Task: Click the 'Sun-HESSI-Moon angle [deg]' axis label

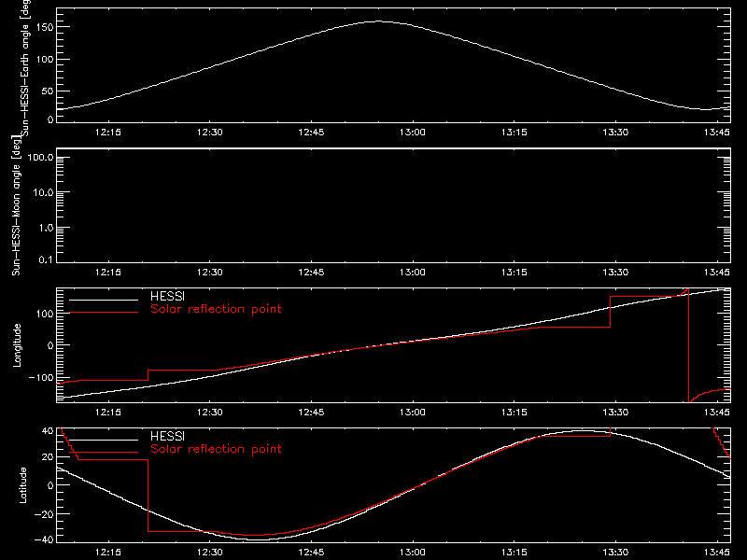Action: [x=16, y=205]
